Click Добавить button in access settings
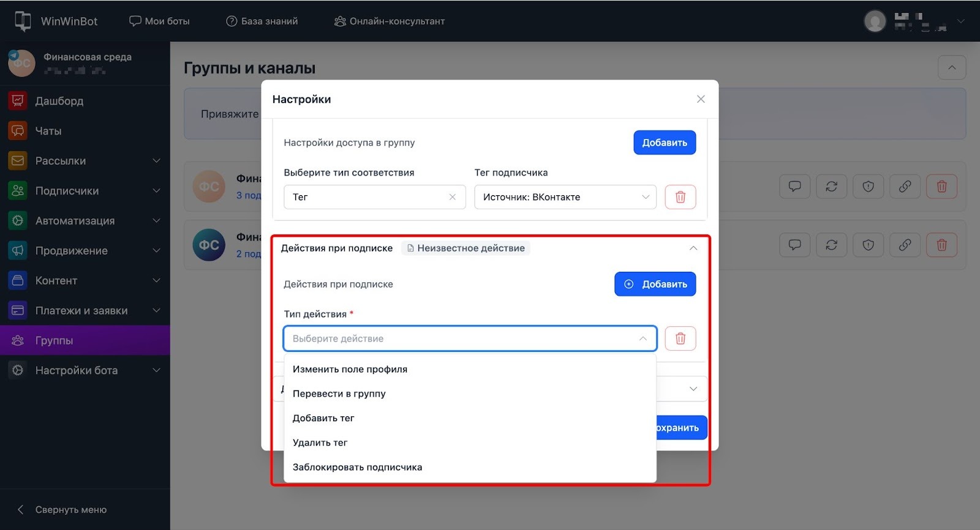The image size is (980, 530). [x=664, y=143]
